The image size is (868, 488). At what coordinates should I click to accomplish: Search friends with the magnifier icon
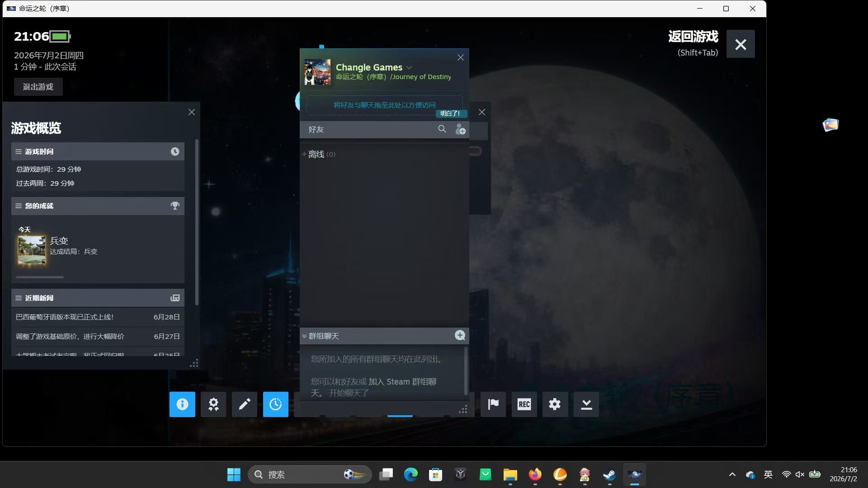tap(442, 129)
